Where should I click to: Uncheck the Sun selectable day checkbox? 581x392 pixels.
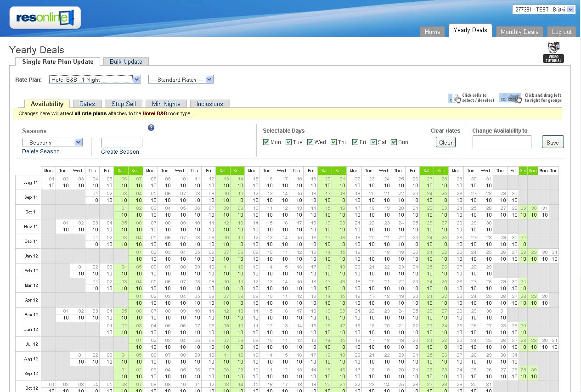click(394, 142)
